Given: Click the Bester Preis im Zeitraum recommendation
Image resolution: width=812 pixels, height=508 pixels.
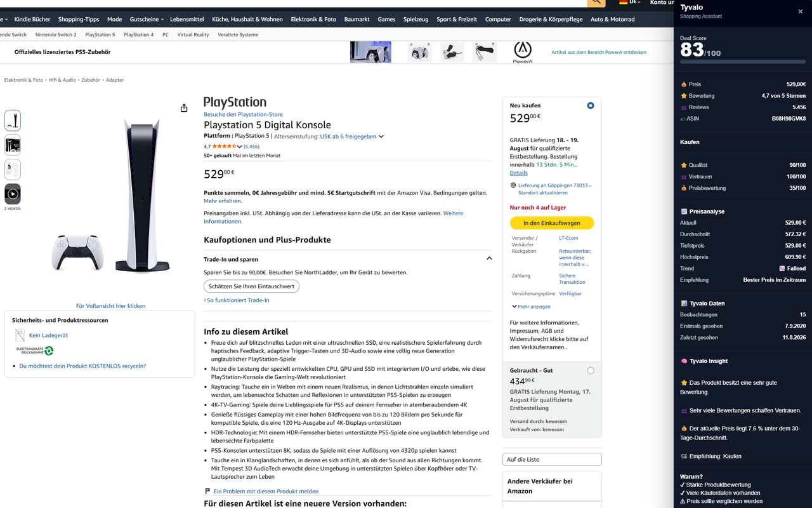Looking at the screenshot, I should 775,280.
